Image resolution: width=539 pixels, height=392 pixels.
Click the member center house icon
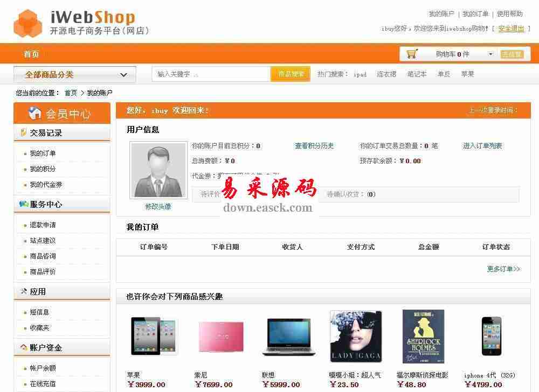pos(34,113)
